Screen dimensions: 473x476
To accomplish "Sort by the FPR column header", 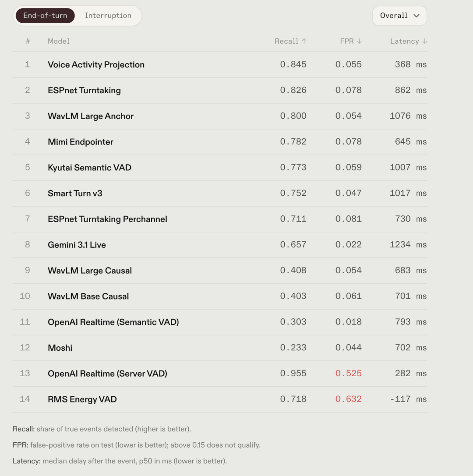I will click(351, 41).
